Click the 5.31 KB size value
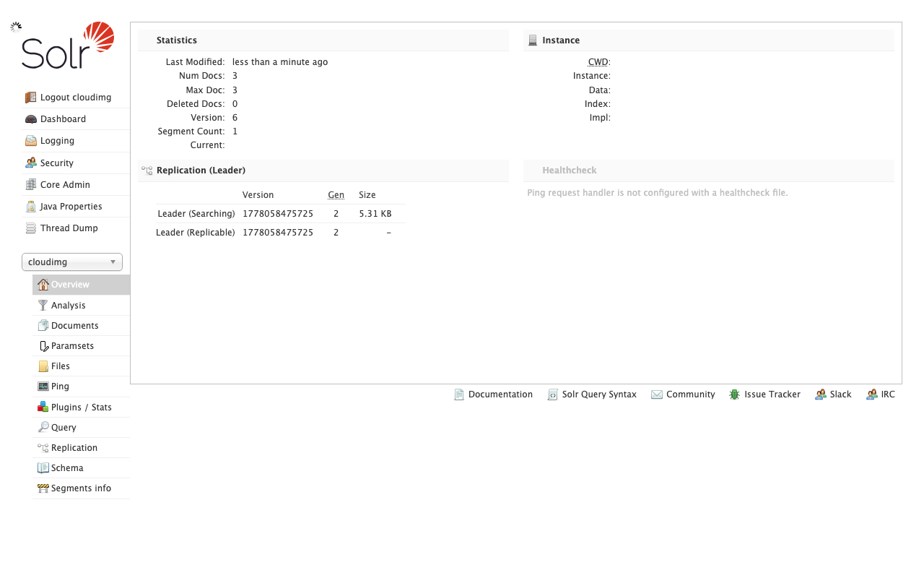924x578 pixels. point(375,214)
